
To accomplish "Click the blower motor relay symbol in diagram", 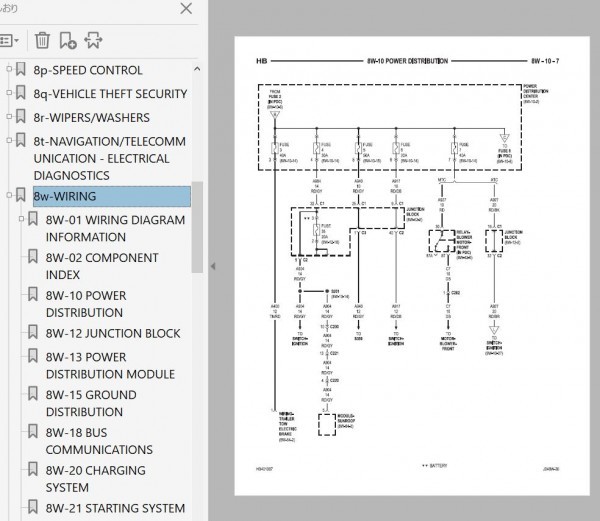I will pyautogui.click(x=442, y=241).
